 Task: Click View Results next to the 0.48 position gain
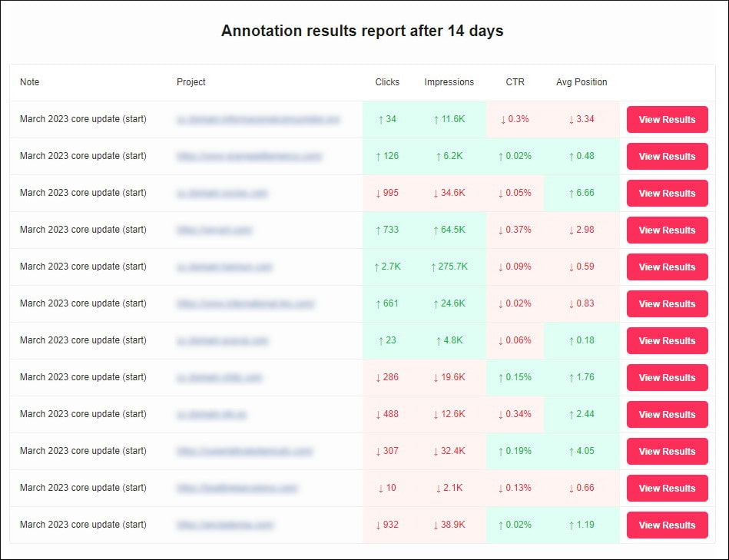[x=667, y=157]
